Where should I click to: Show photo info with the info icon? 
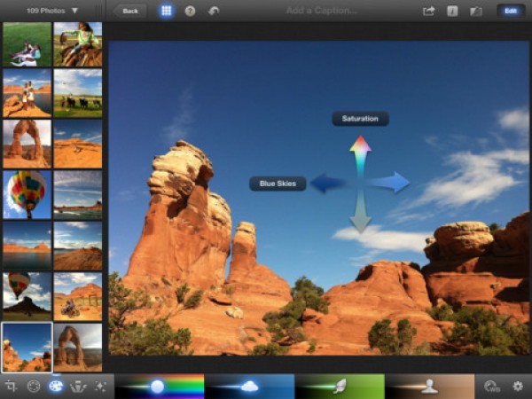tap(452, 11)
